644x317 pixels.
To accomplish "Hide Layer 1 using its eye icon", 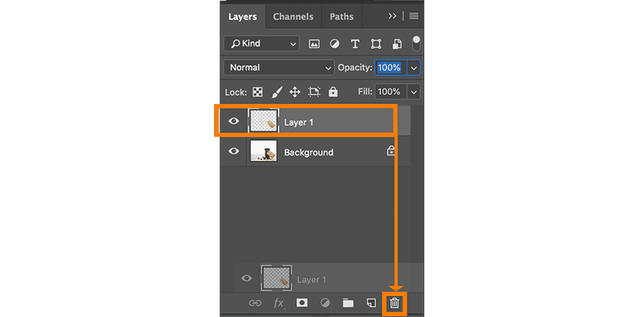I will click(234, 122).
